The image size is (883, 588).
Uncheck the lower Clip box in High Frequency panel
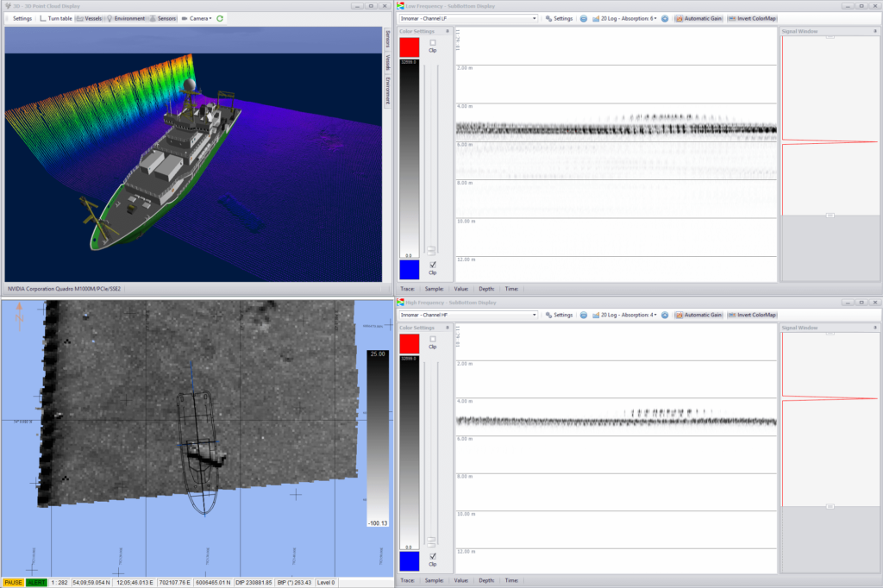(433, 556)
